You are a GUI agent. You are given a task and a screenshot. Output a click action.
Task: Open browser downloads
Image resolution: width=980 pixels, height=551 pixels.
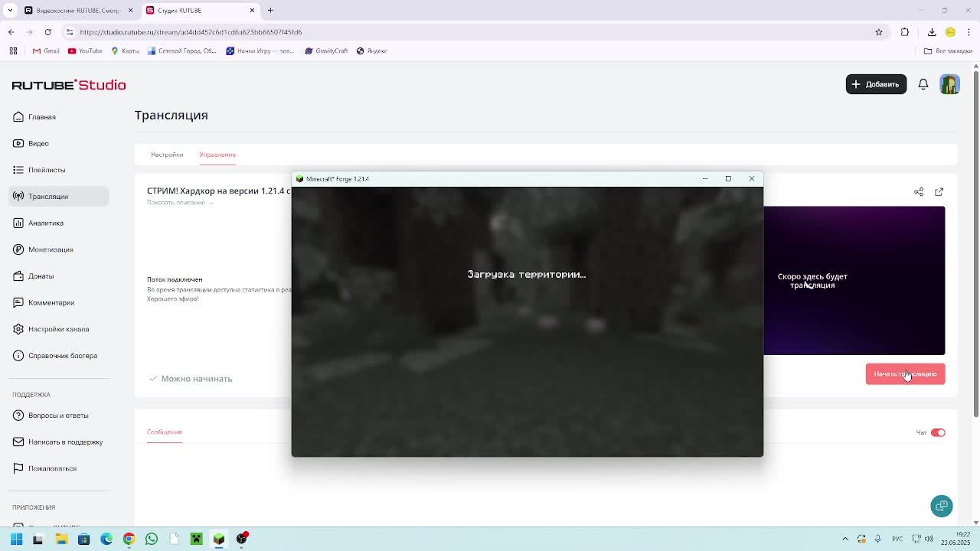click(932, 32)
